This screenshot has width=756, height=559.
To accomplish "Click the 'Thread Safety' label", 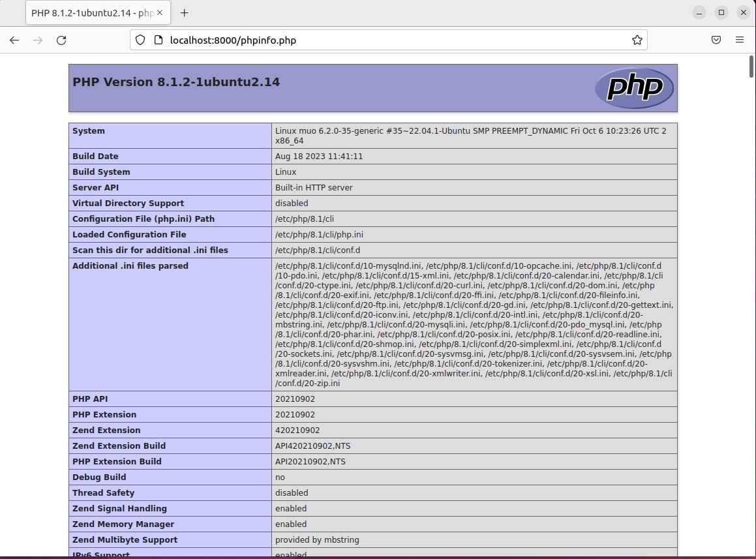I will pyautogui.click(x=104, y=493).
